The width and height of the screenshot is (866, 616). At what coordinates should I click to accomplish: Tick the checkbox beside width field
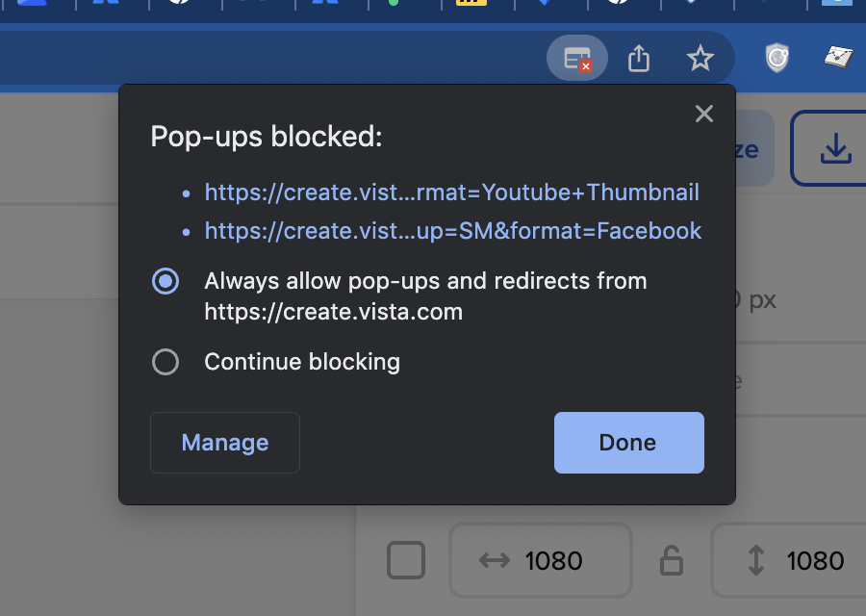406,560
